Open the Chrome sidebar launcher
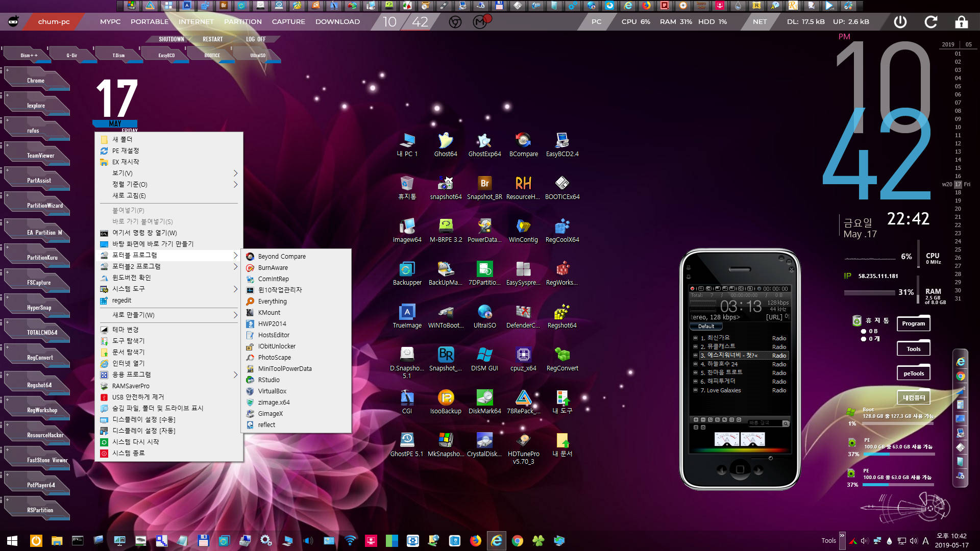Image resolution: width=980 pixels, height=551 pixels. (961, 376)
